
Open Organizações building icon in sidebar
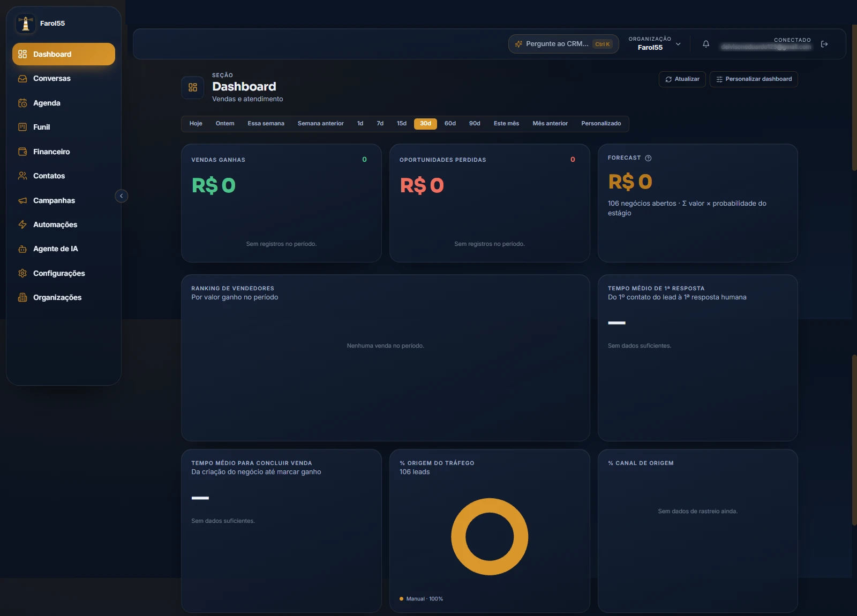point(22,297)
